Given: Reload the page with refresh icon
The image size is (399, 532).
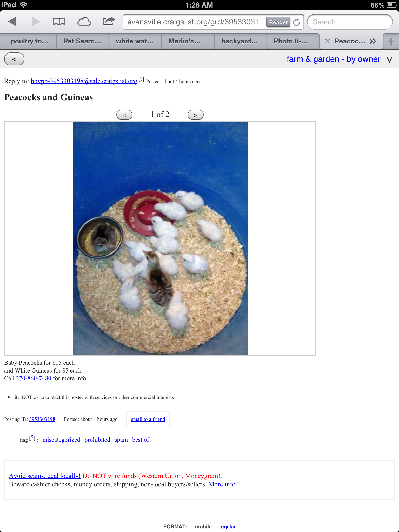Looking at the screenshot, I should click(x=296, y=22).
